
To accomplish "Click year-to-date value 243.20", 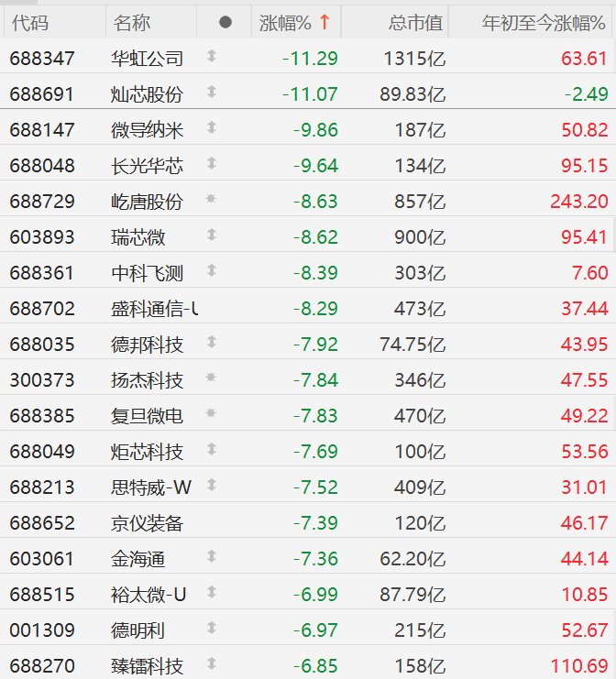I will [x=579, y=202].
